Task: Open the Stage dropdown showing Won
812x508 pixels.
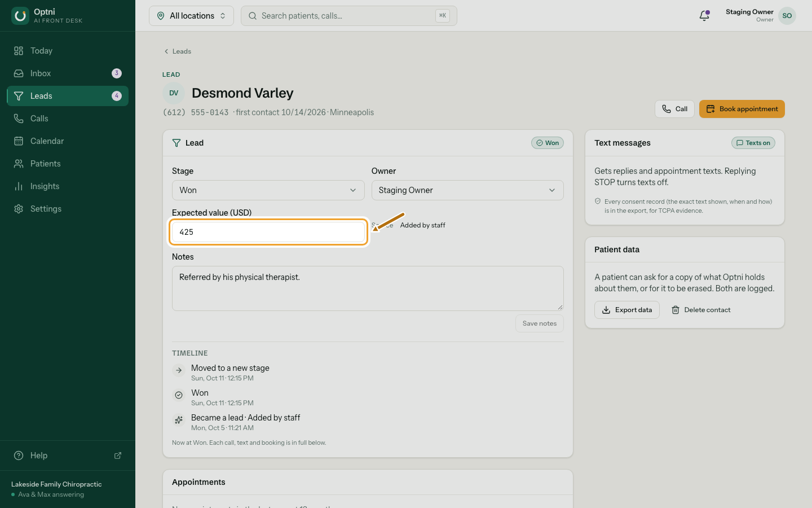Action: point(268,190)
